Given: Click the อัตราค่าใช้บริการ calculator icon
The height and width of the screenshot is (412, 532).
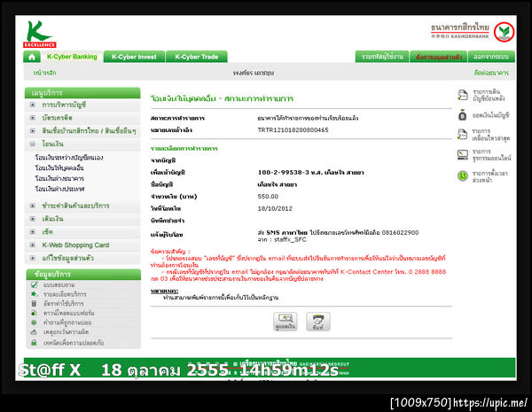Looking at the screenshot, I should pyautogui.click(x=34, y=304).
